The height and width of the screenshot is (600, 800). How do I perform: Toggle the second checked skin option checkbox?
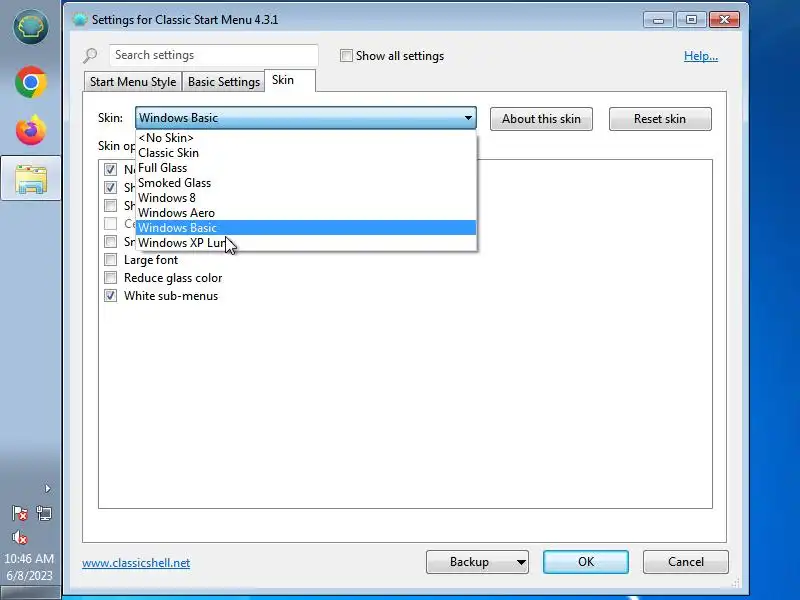110,187
